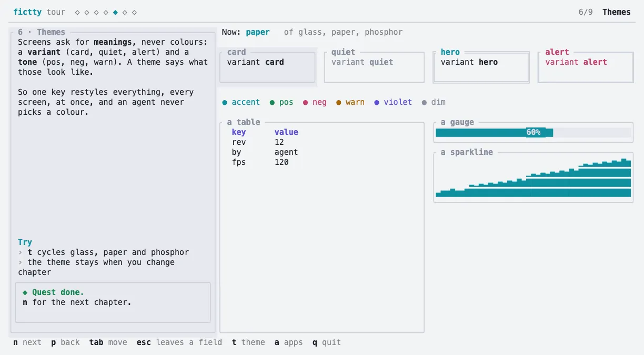This screenshot has width=644, height=355.
Task: Click the 'Themes' chapter name in header
Action: pos(617,12)
